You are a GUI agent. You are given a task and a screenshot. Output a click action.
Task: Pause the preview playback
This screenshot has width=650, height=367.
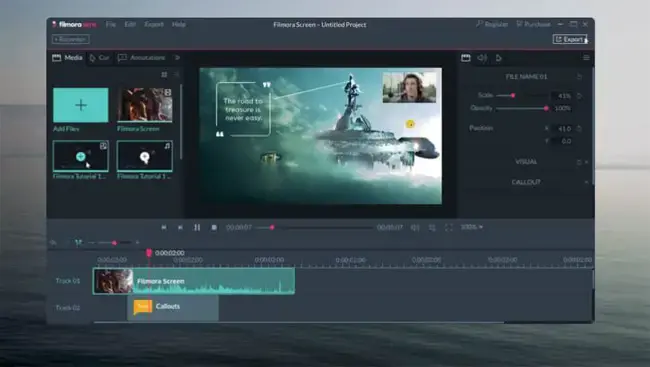point(197,227)
